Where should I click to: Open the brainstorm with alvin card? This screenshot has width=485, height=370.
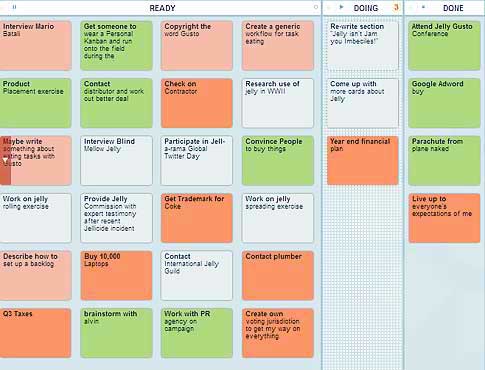[116, 333]
